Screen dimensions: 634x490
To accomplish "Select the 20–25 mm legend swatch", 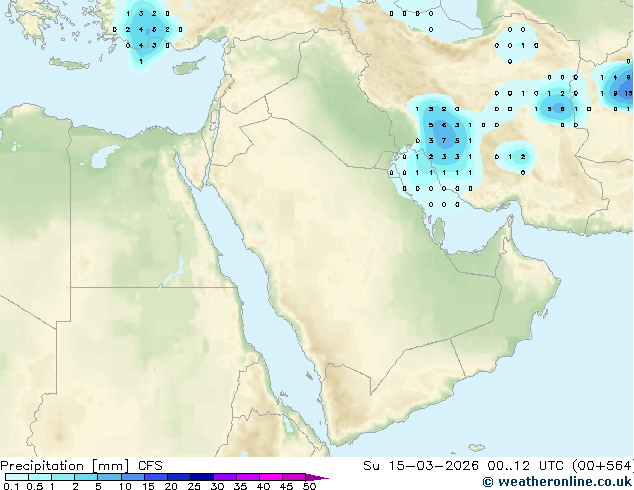I will click(178, 477).
